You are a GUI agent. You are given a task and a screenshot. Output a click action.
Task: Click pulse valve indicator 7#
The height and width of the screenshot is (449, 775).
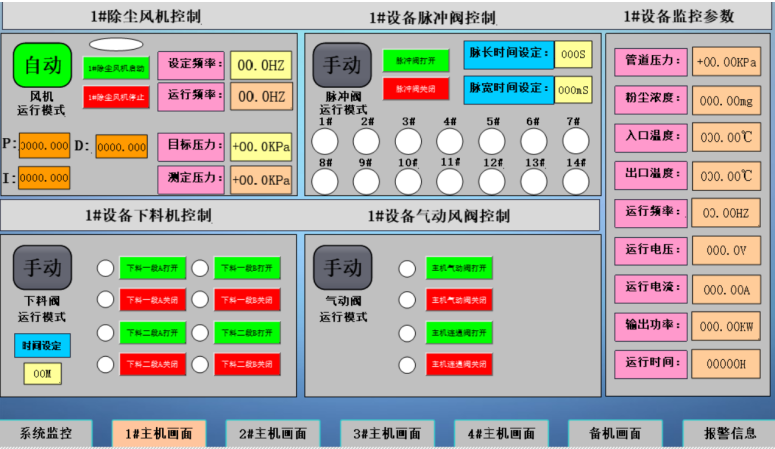[x=574, y=140]
